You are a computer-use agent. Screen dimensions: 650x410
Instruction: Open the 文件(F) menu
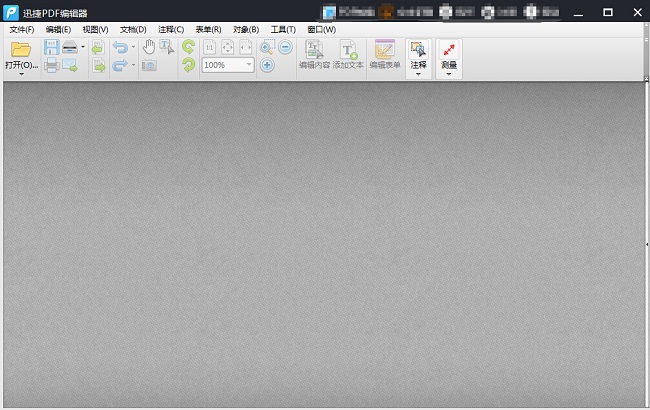click(22, 30)
